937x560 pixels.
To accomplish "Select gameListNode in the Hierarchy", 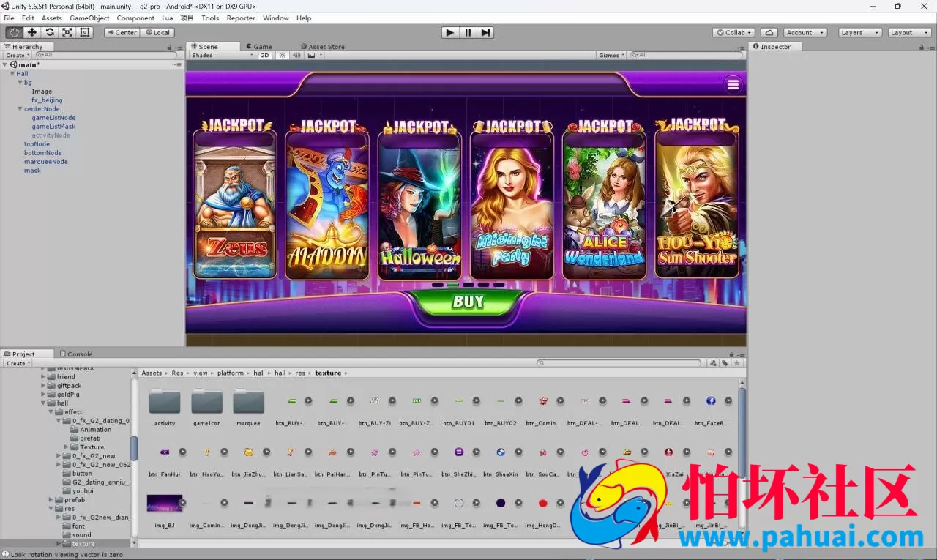I will click(53, 118).
